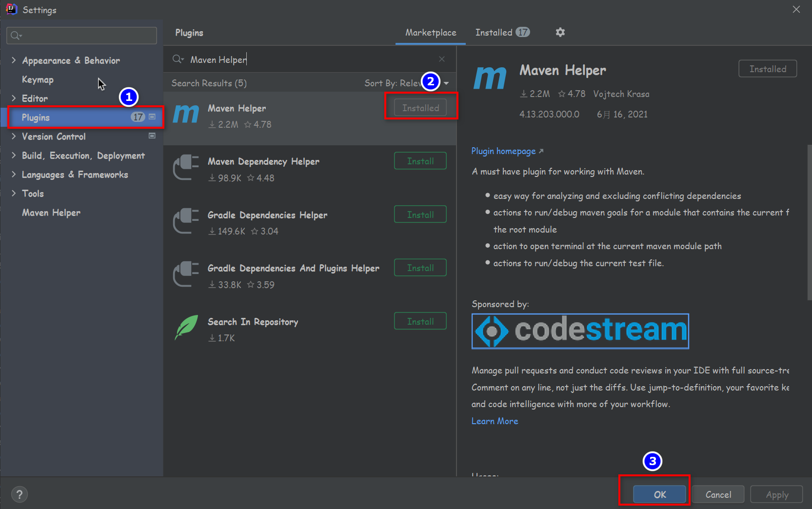Click the settings search magnifier icon
The image size is (812, 509).
coord(16,35)
